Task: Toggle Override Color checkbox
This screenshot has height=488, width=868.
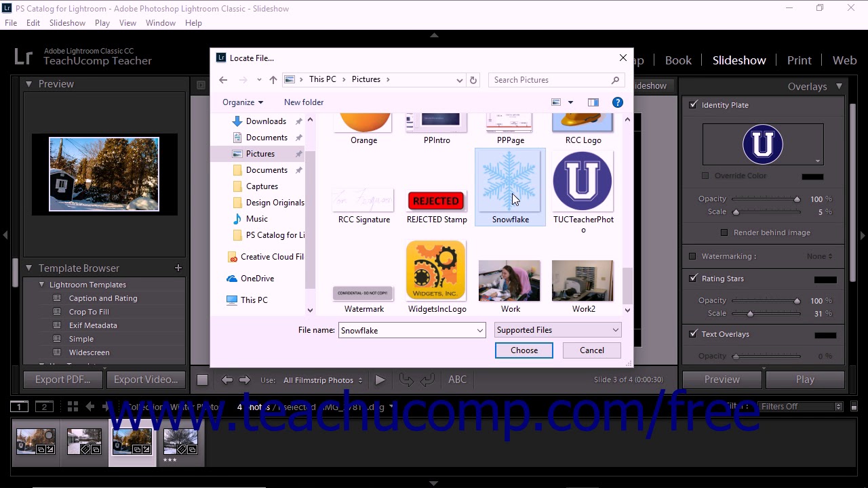Action: 705,176
